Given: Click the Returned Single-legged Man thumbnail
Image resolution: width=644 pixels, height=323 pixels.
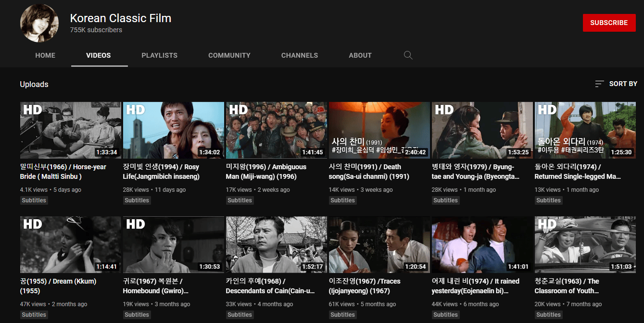Looking at the screenshot, I should [585, 130].
